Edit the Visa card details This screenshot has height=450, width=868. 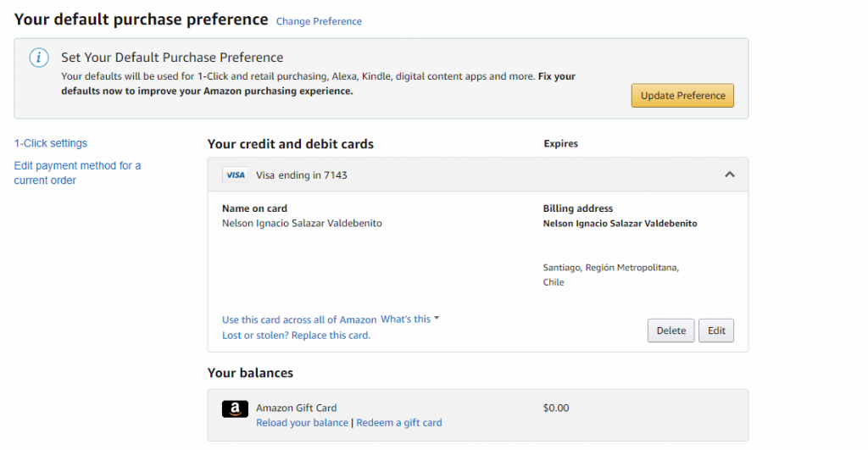[x=716, y=331]
